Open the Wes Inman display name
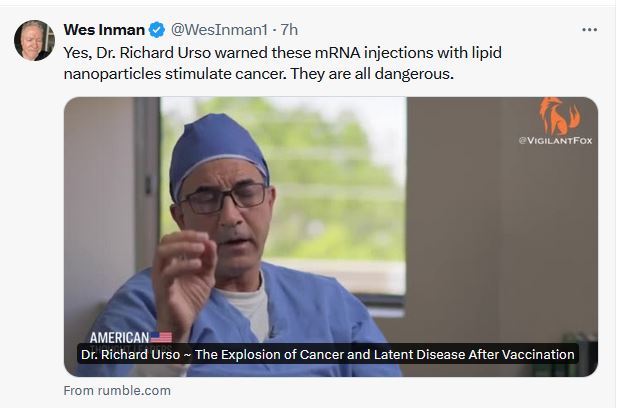 (103, 29)
